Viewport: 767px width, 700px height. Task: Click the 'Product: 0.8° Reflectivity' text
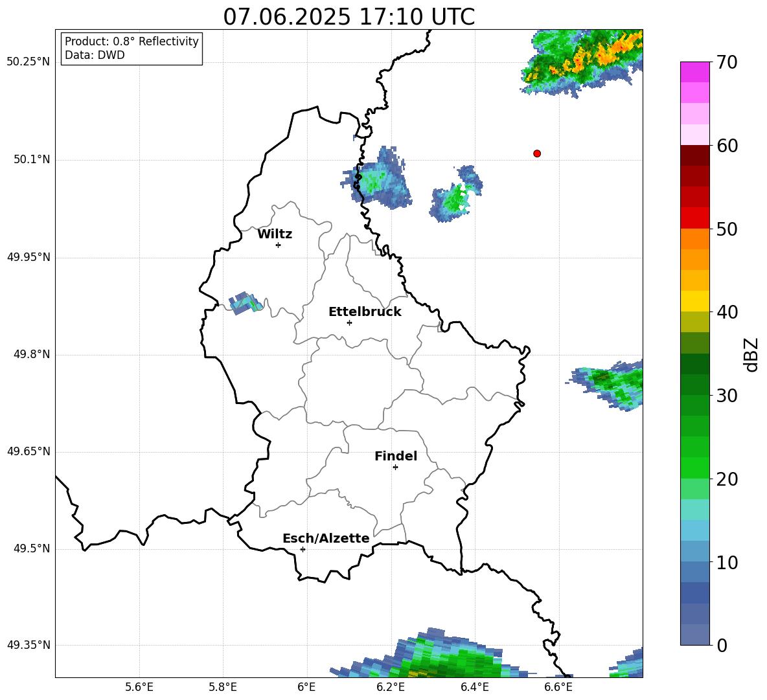[x=132, y=41]
